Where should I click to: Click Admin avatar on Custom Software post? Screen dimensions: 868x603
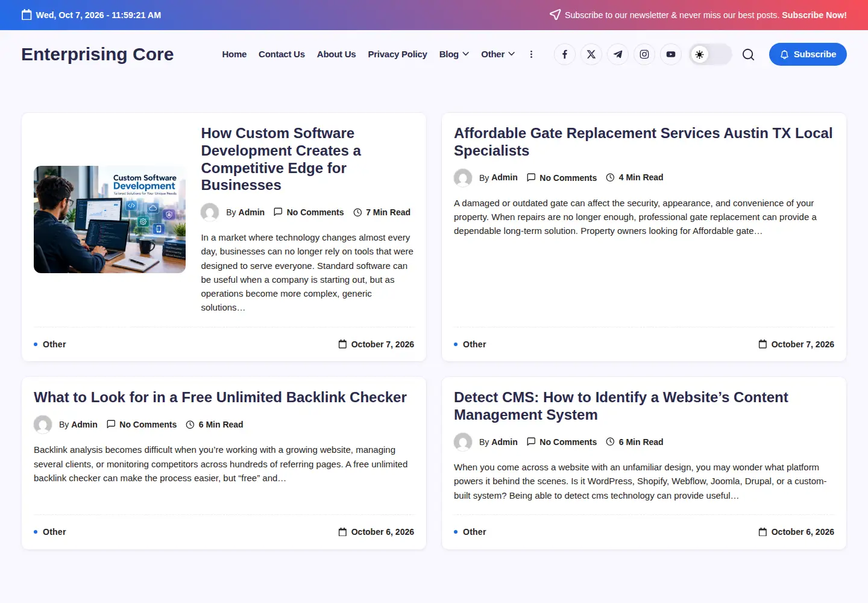click(x=210, y=212)
